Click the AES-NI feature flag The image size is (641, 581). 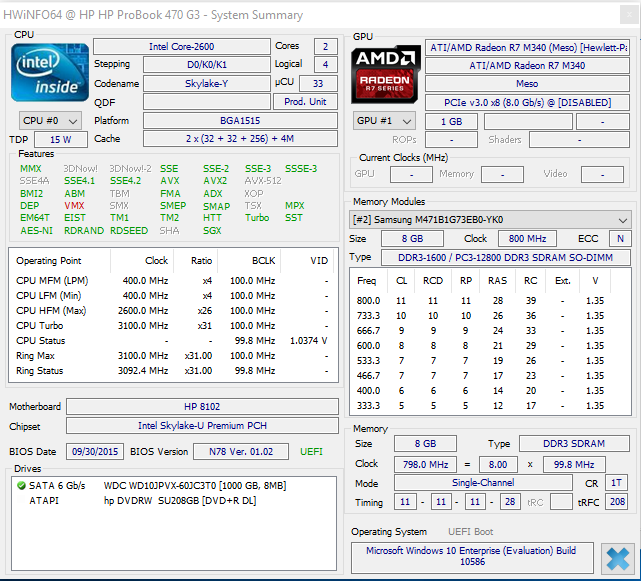click(x=36, y=231)
